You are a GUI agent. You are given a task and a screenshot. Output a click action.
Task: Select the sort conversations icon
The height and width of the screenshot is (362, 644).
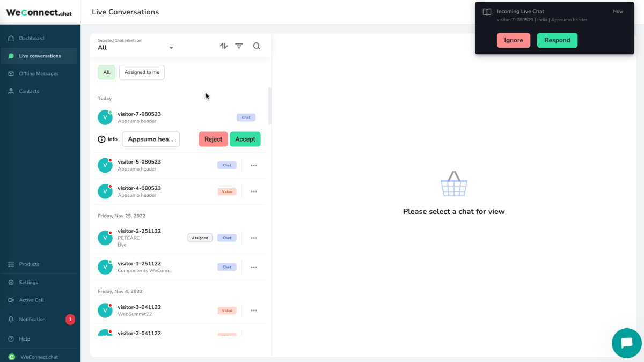coord(223,46)
